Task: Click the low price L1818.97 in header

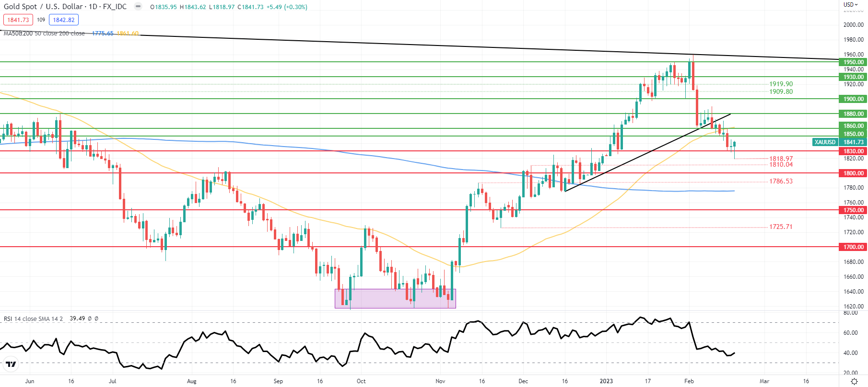Action: (x=222, y=7)
